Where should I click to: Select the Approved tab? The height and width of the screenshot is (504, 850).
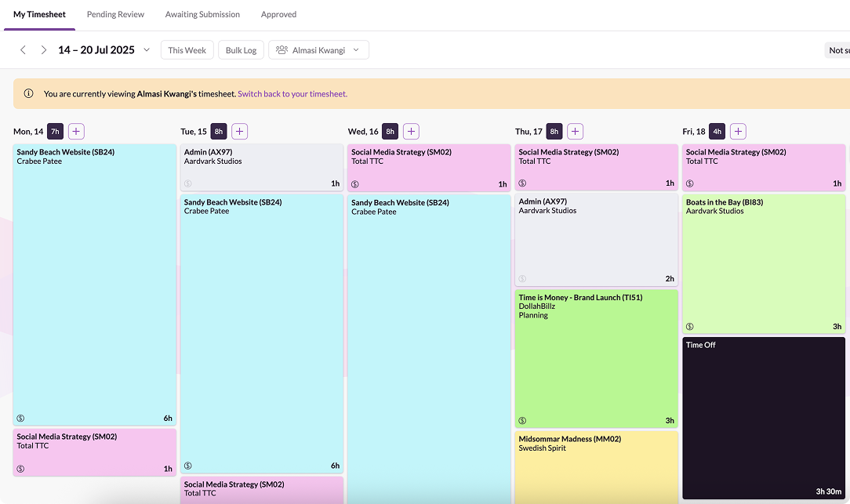coord(278,14)
